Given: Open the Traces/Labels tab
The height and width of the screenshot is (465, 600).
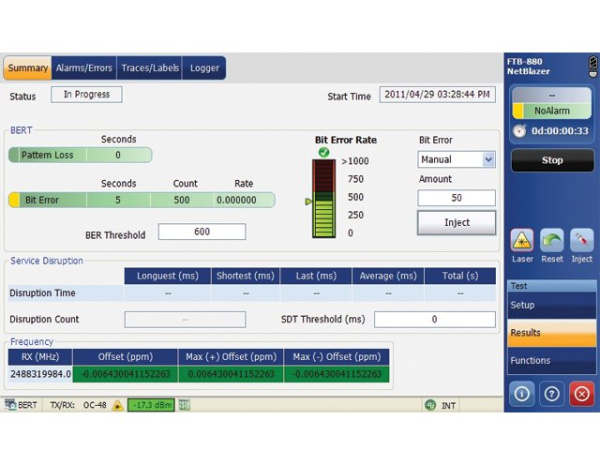Looking at the screenshot, I should (x=150, y=68).
